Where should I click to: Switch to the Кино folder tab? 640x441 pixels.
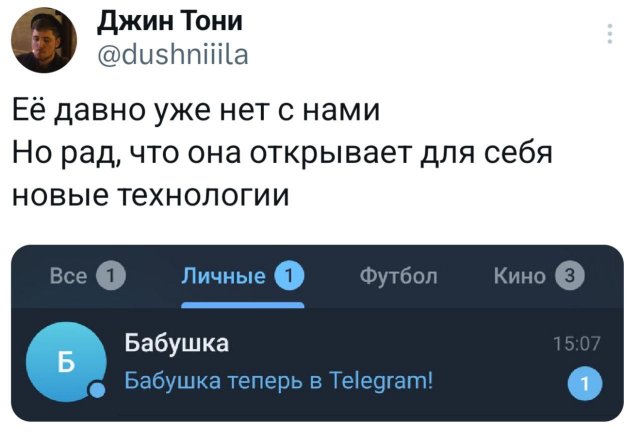[x=520, y=276]
